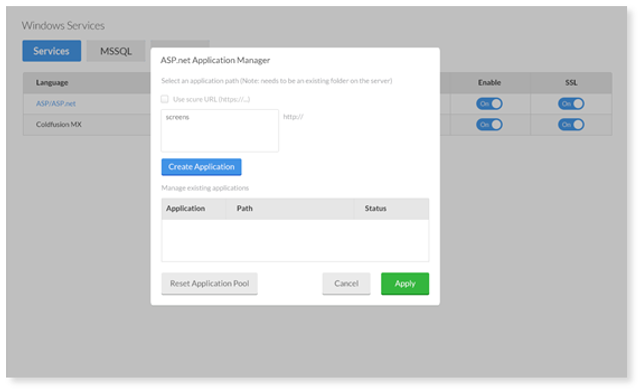Viewport: 640px width, 390px height.
Task: Open the ASP/ASP.net language link
Action: pos(56,104)
